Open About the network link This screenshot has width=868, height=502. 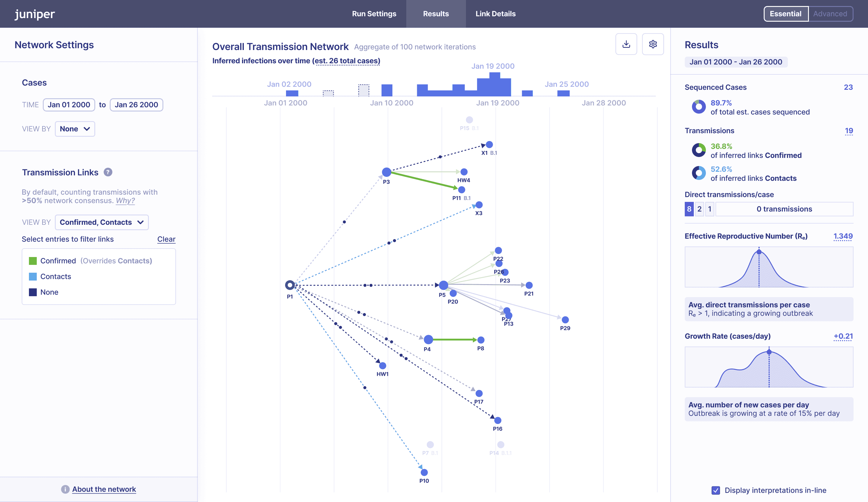click(104, 489)
